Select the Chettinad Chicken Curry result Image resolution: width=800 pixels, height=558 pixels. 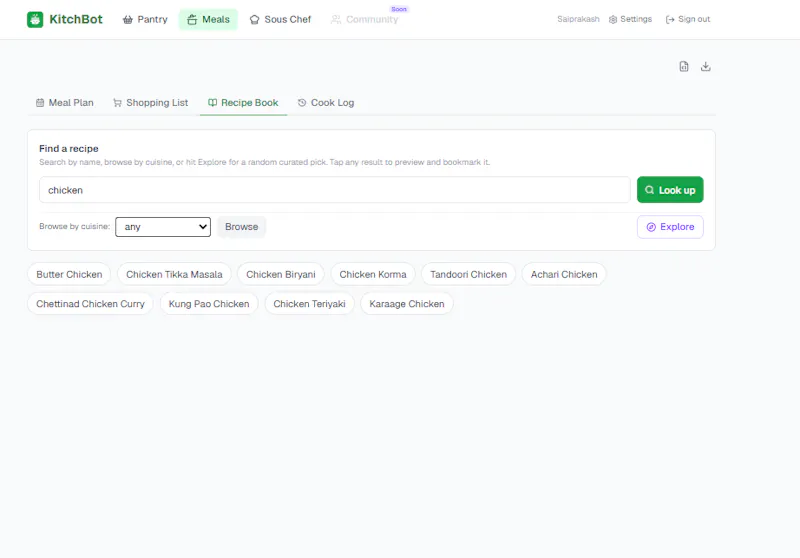point(90,304)
